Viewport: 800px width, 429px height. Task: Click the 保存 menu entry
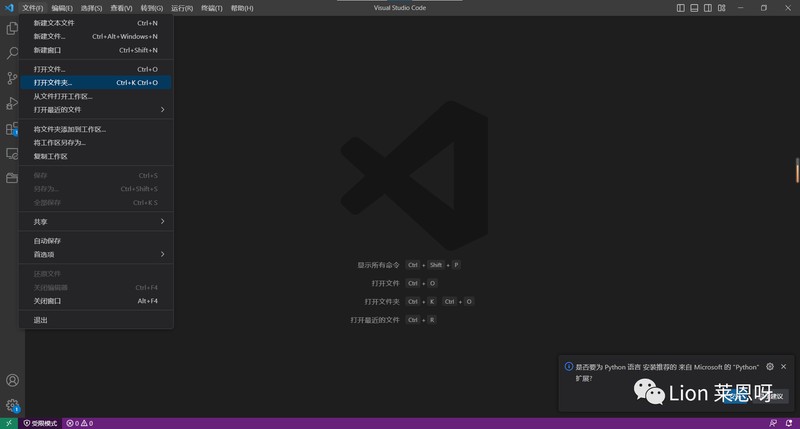click(96, 175)
